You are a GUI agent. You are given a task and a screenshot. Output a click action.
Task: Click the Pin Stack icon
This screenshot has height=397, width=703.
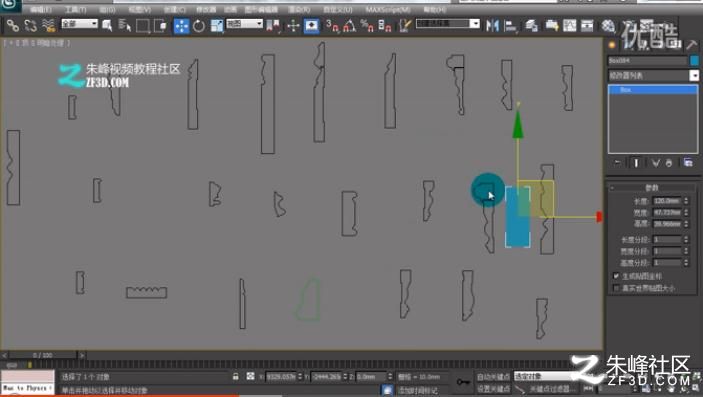click(x=617, y=163)
